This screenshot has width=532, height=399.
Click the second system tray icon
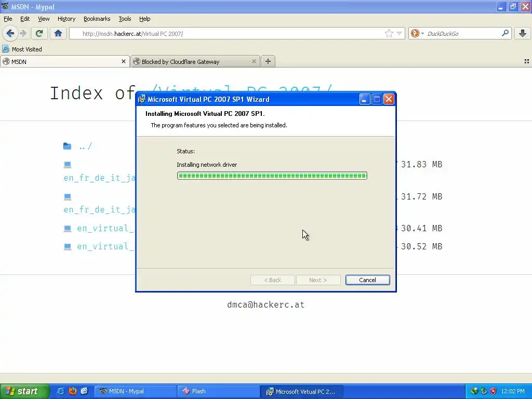coord(484,391)
